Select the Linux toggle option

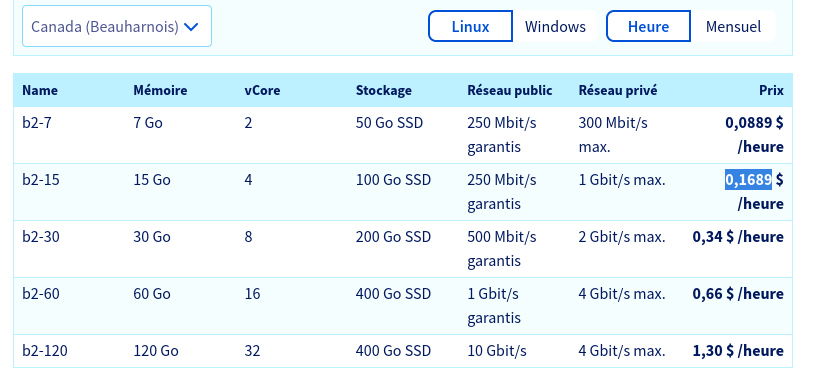[470, 26]
